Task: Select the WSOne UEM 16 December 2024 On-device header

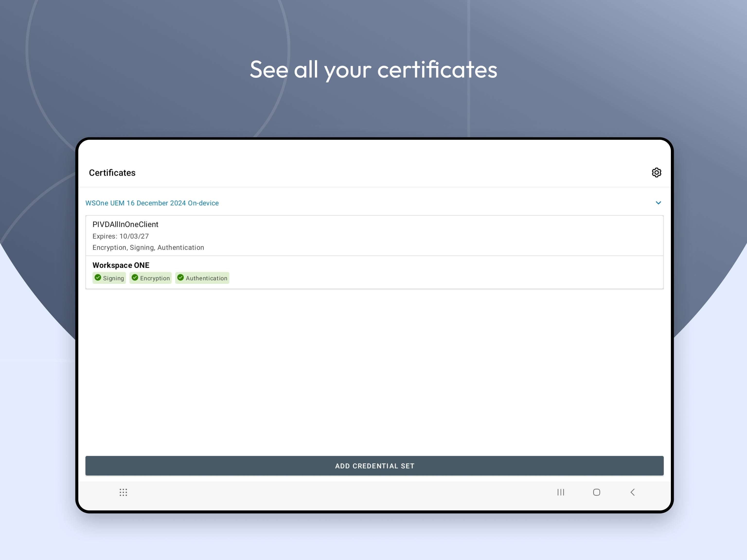Action: [x=152, y=203]
